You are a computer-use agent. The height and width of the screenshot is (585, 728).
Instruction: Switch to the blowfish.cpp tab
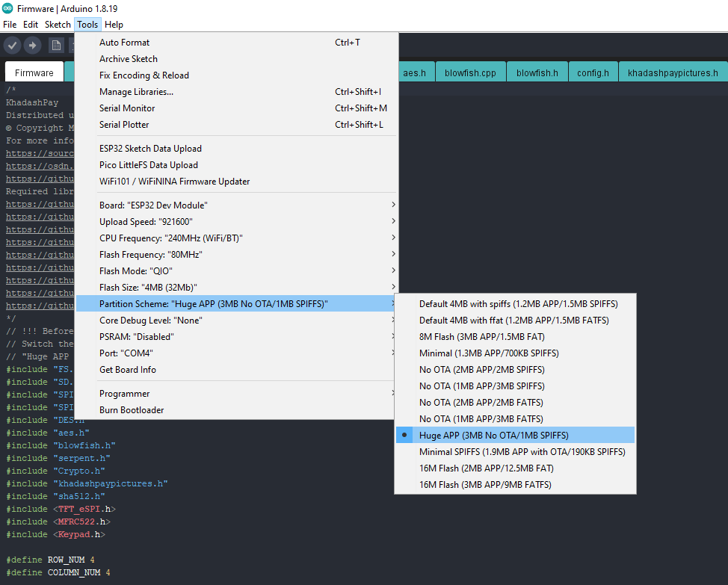coord(470,72)
